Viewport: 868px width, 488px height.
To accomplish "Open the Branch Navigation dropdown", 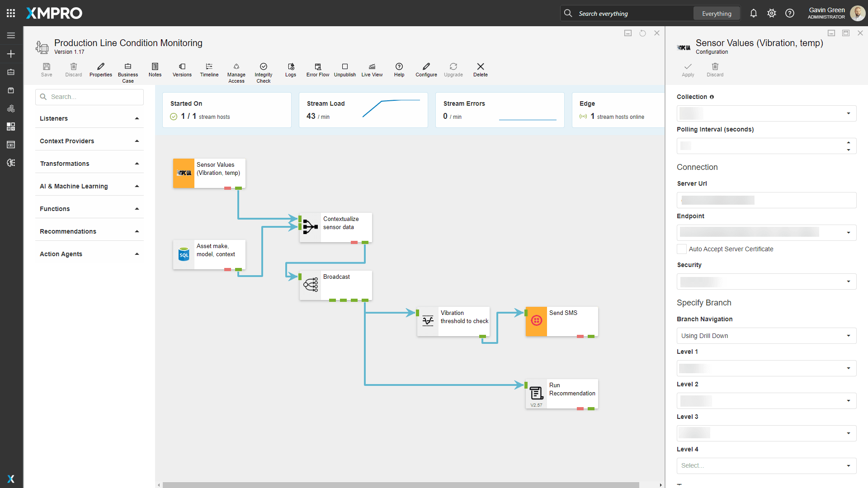I will coord(766,336).
